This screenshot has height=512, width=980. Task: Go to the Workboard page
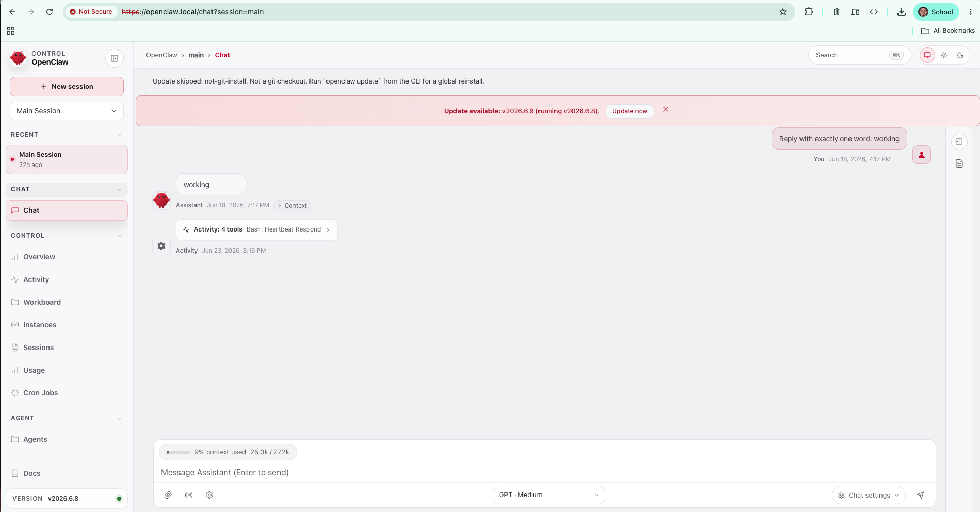pos(67,302)
